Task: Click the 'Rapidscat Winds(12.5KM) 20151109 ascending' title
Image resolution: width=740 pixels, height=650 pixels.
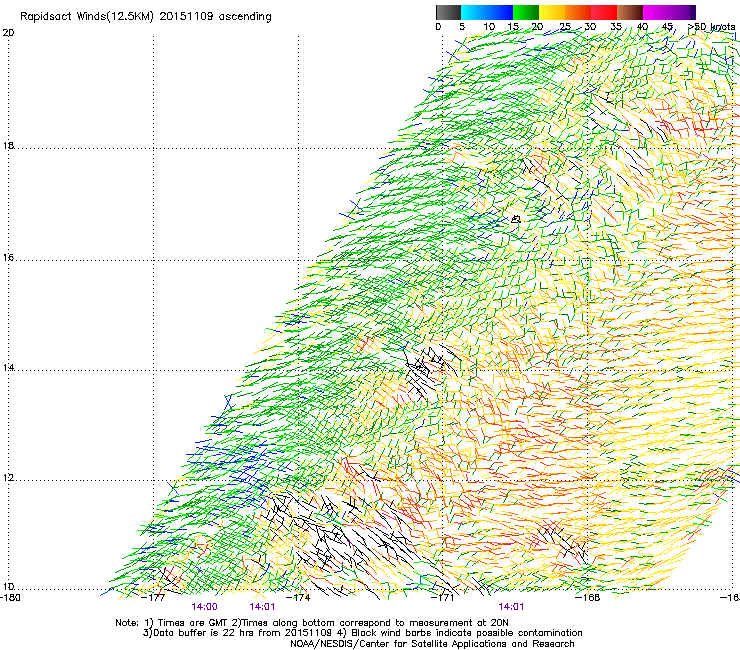Action: 146,17
